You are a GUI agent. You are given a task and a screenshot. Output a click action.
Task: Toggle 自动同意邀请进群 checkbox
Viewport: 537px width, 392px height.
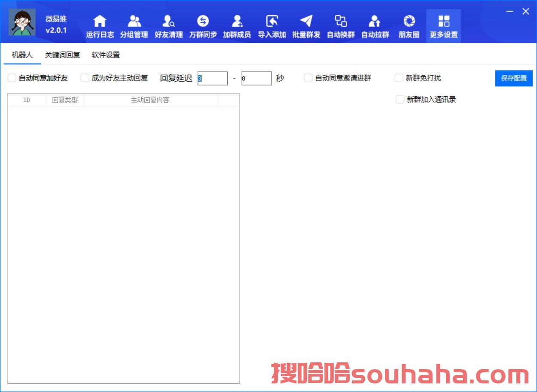click(x=308, y=78)
